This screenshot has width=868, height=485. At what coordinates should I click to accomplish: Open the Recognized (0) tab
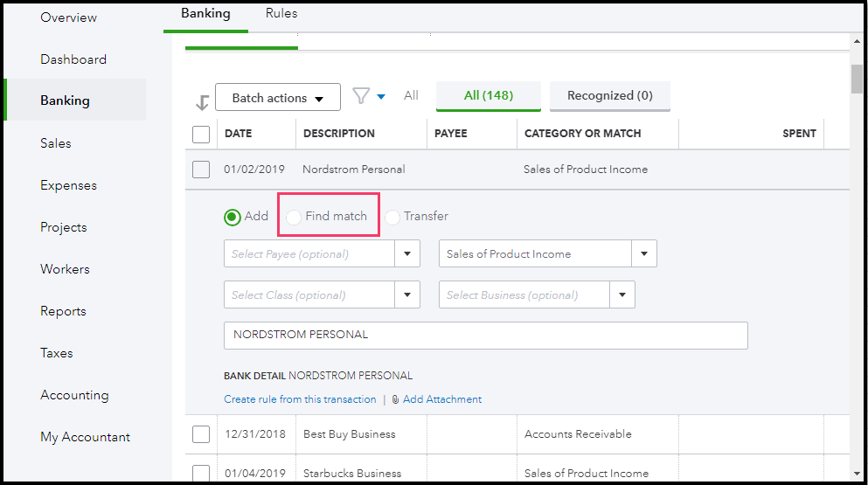tap(609, 96)
